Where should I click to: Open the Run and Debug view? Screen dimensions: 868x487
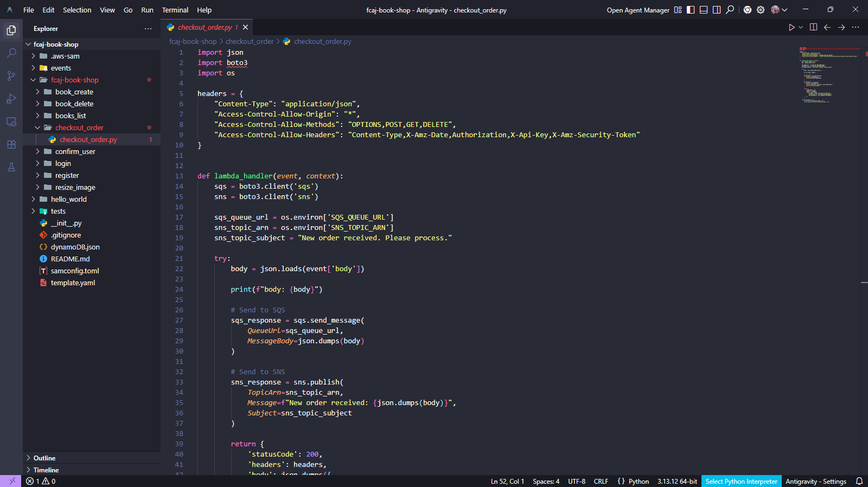point(11,99)
